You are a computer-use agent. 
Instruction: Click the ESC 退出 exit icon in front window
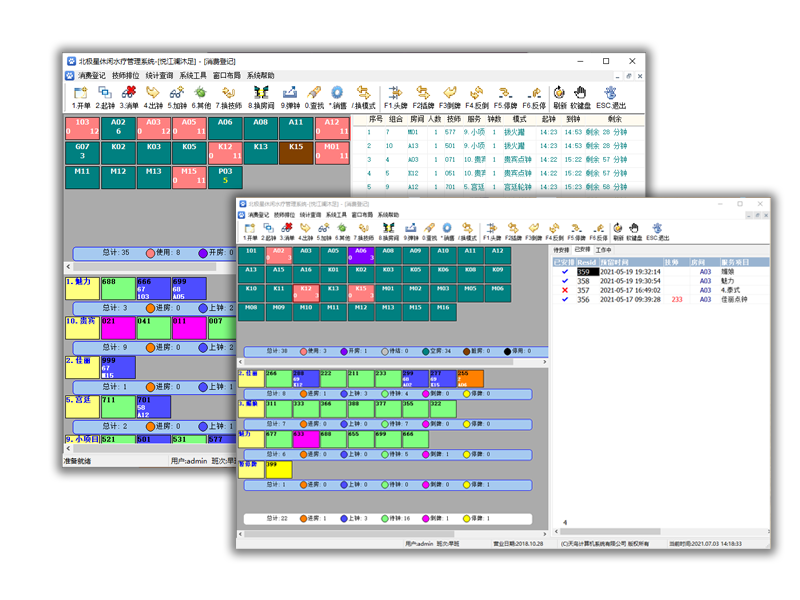point(658,232)
